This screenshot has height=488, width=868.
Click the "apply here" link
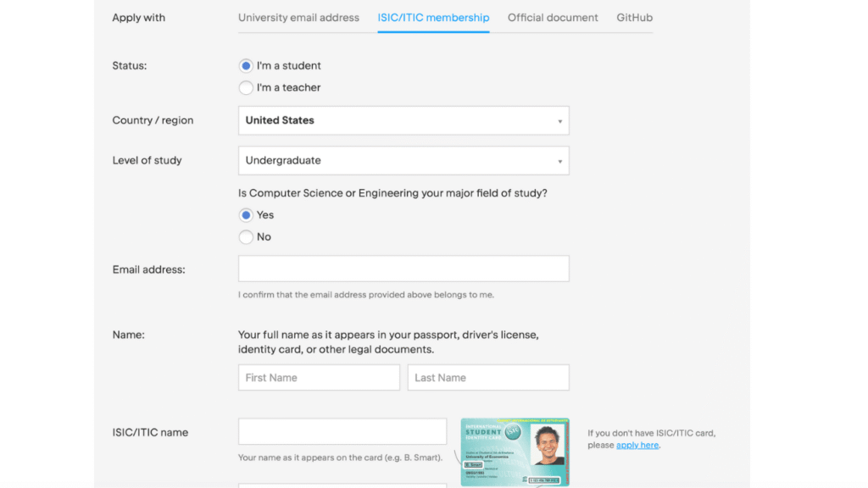pyautogui.click(x=637, y=446)
